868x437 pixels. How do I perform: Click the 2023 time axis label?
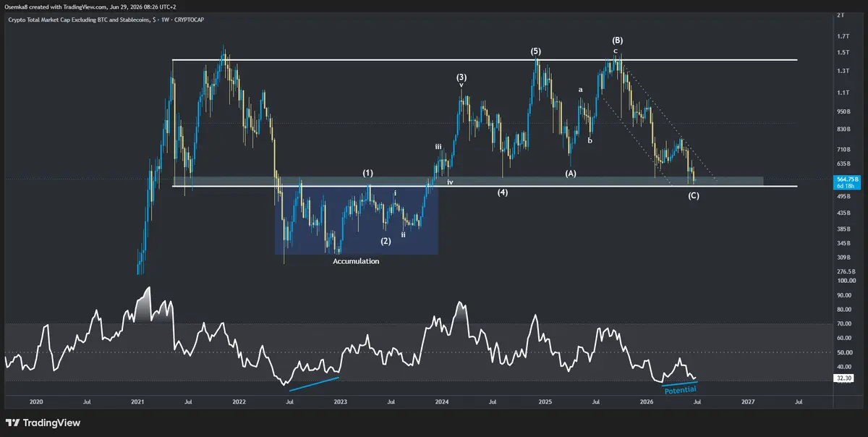tap(341, 401)
